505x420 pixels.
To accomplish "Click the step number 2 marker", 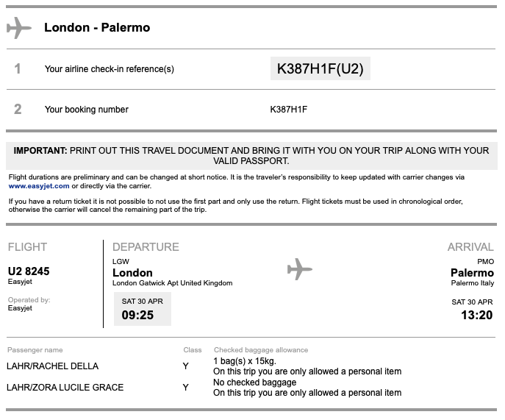I will coord(18,110).
